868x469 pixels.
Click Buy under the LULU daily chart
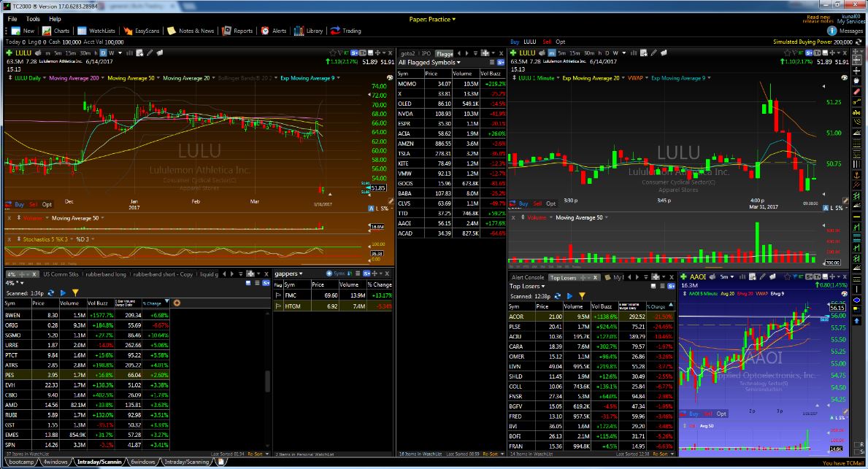(20, 205)
